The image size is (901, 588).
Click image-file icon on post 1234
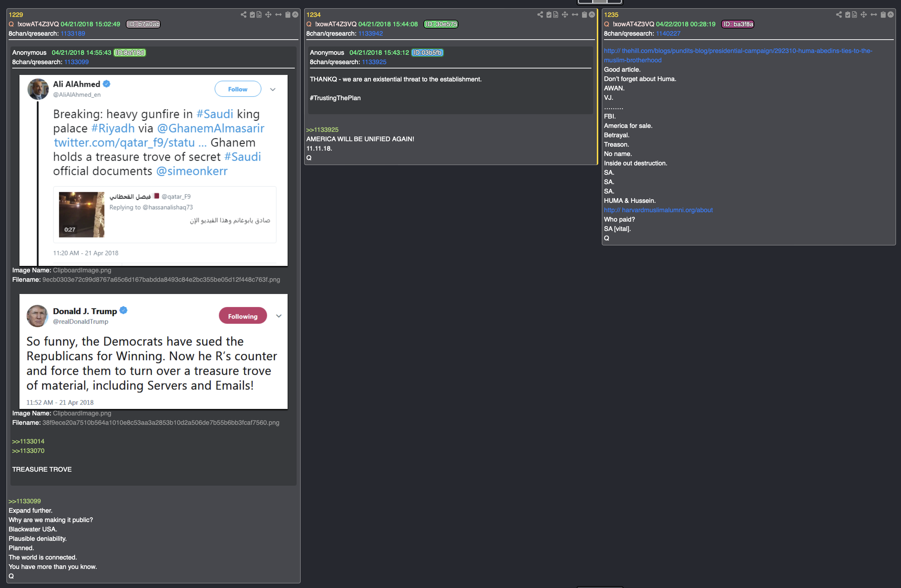(x=556, y=14)
